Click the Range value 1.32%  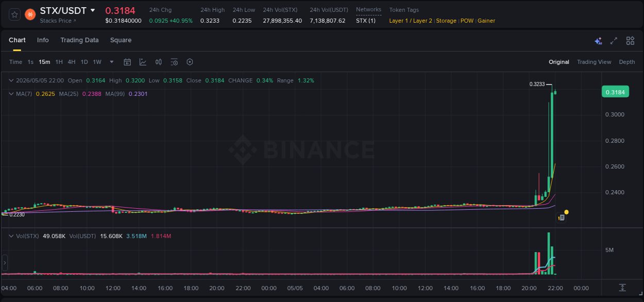pyautogui.click(x=306, y=80)
